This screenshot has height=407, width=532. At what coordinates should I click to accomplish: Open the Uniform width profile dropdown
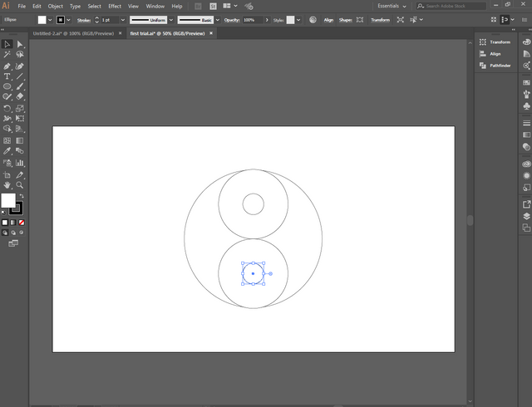coord(170,19)
